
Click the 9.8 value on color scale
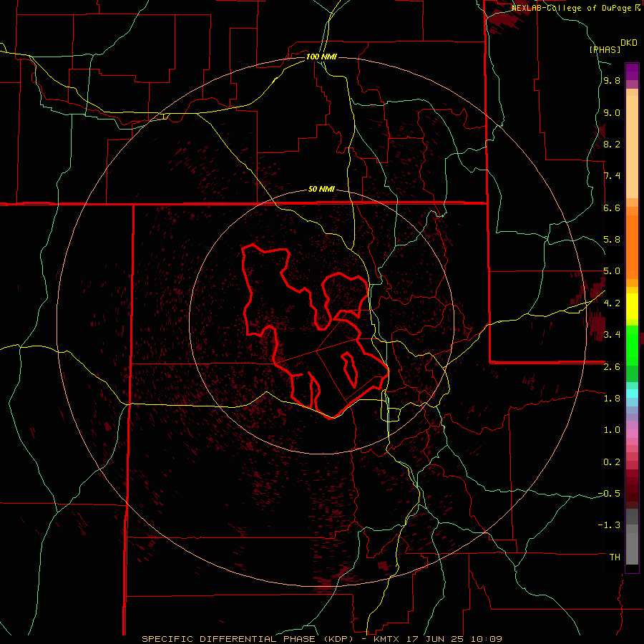pos(612,81)
